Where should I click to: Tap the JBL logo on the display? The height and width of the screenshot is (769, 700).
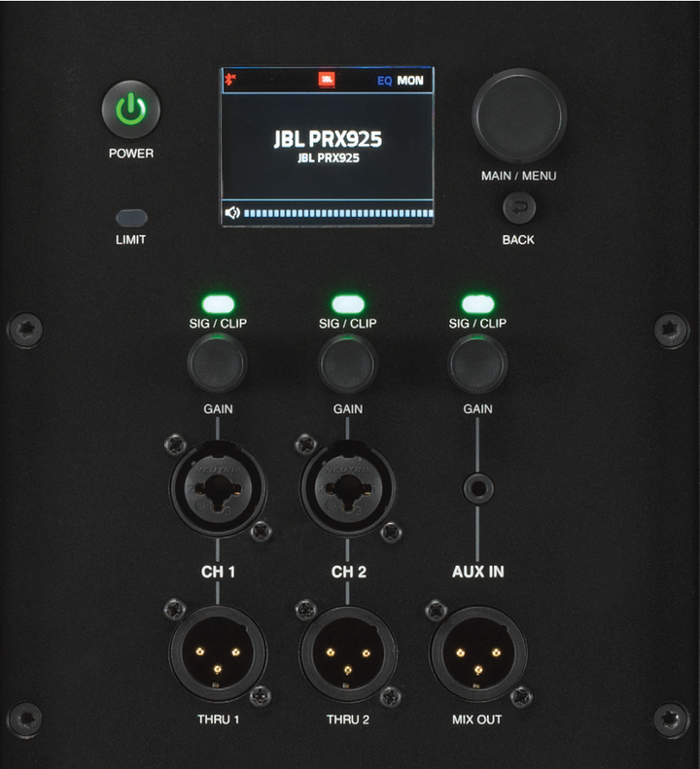click(x=327, y=80)
